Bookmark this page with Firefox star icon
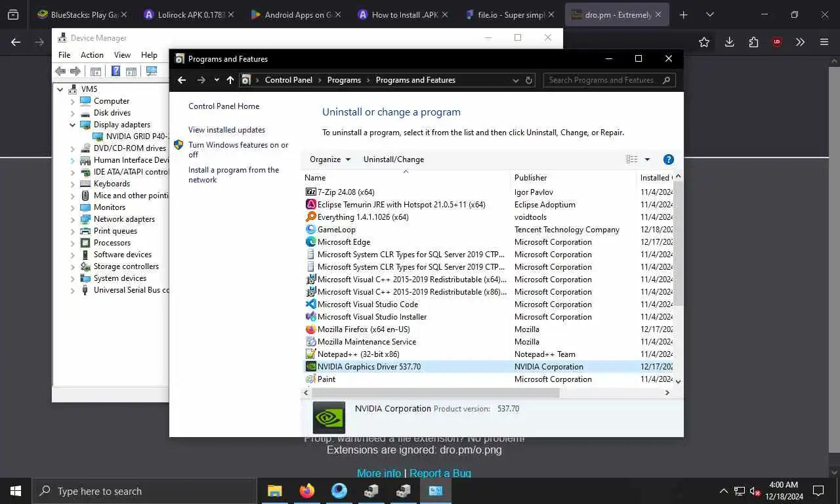This screenshot has width=840, height=504. point(704,42)
